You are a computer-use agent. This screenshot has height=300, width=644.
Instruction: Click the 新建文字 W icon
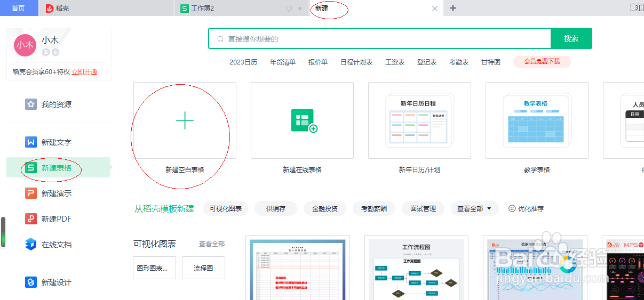point(31,142)
